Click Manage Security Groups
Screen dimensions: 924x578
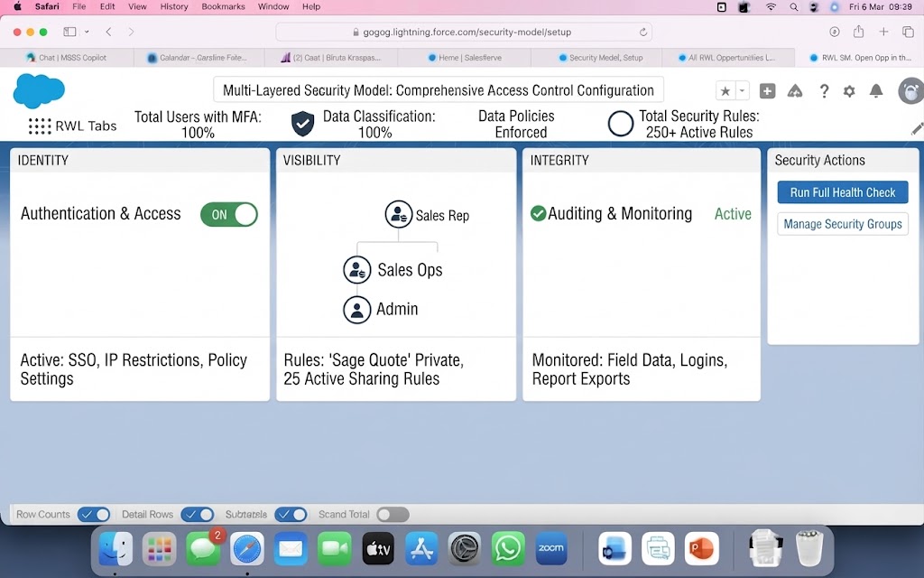[x=843, y=224]
